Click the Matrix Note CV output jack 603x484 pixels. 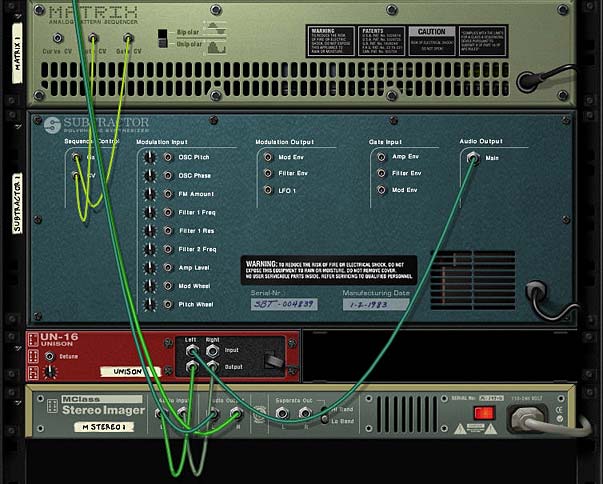(x=93, y=38)
